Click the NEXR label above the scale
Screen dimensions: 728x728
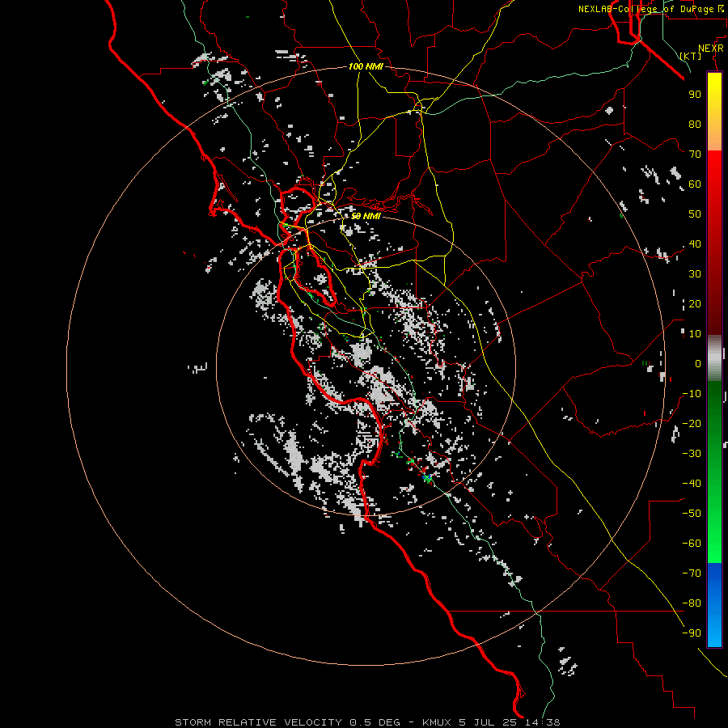point(710,49)
